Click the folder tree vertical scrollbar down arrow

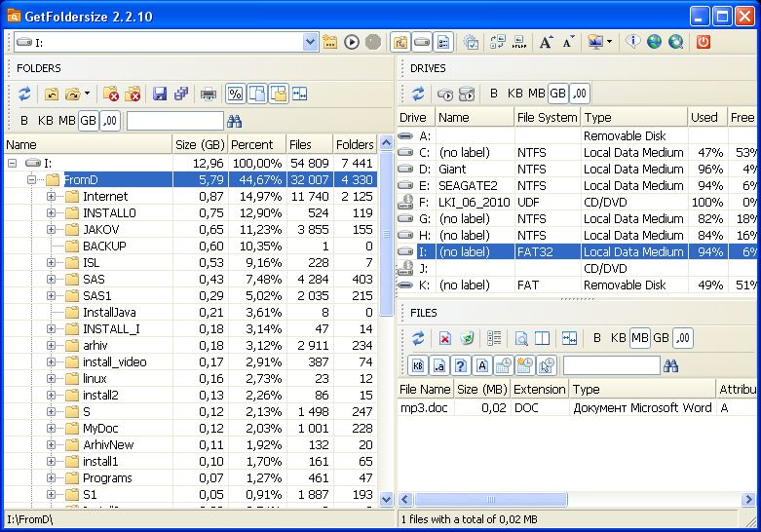(386, 499)
